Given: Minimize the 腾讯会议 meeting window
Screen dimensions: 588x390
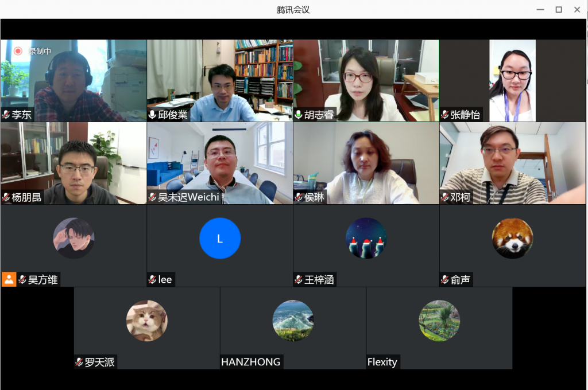Looking at the screenshot, I should pos(540,9).
